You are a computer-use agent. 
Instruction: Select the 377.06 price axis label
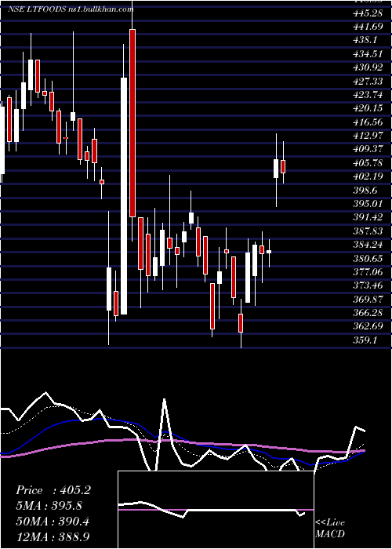pos(368,271)
